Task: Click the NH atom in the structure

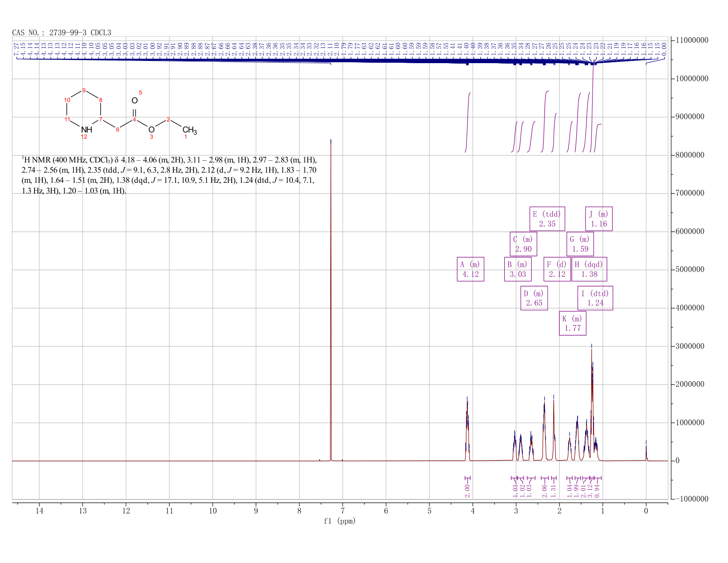Action: (x=87, y=129)
